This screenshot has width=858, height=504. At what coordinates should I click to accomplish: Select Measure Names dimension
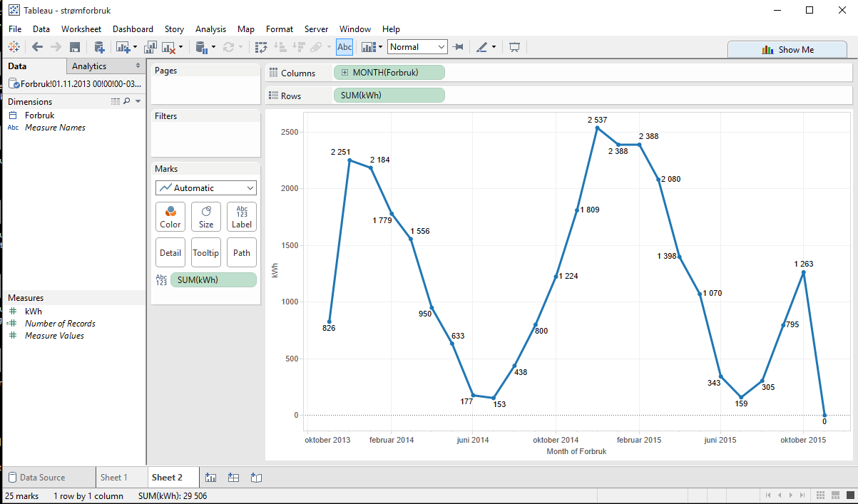click(x=55, y=128)
